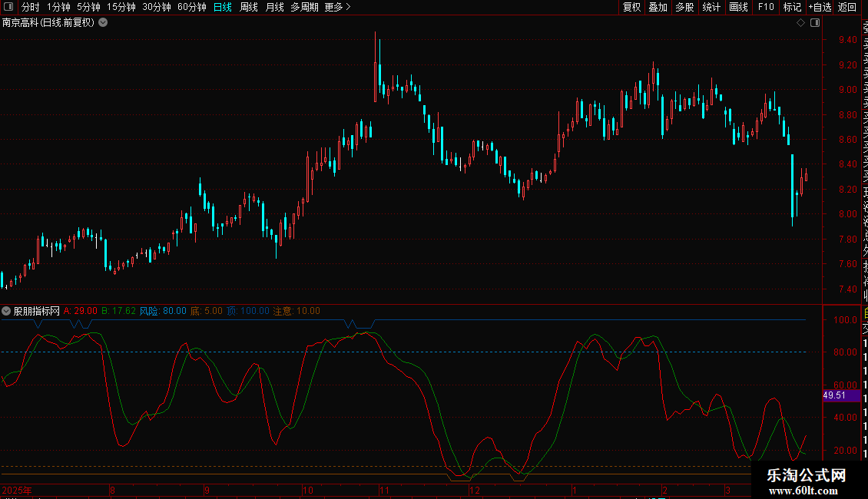Switch to 日线 daily chart
The image size is (868, 499).
click(x=223, y=7)
